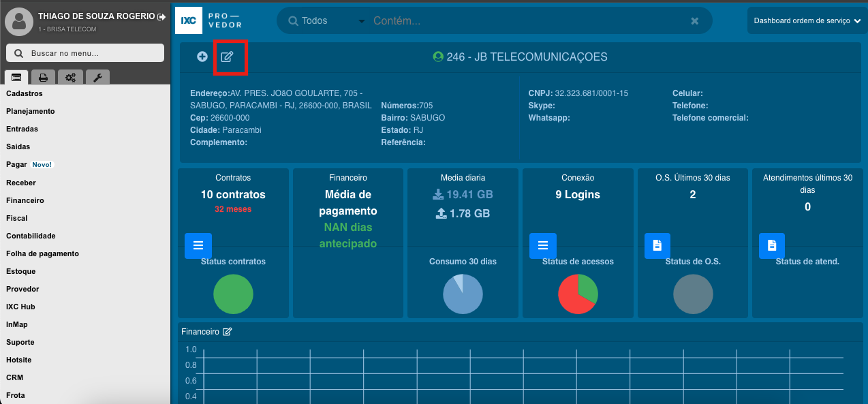Select the wrench tools tab
The image size is (868, 404).
point(97,77)
